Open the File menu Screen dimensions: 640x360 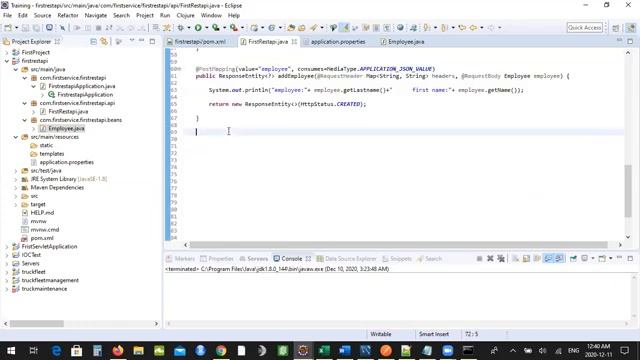tap(7, 16)
